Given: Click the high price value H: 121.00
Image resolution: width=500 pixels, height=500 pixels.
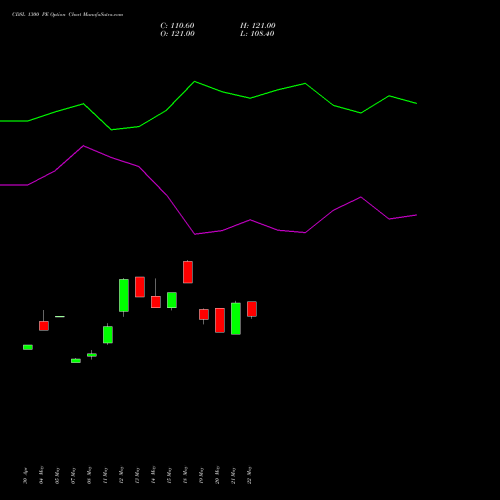Looking at the screenshot, I should (258, 26).
